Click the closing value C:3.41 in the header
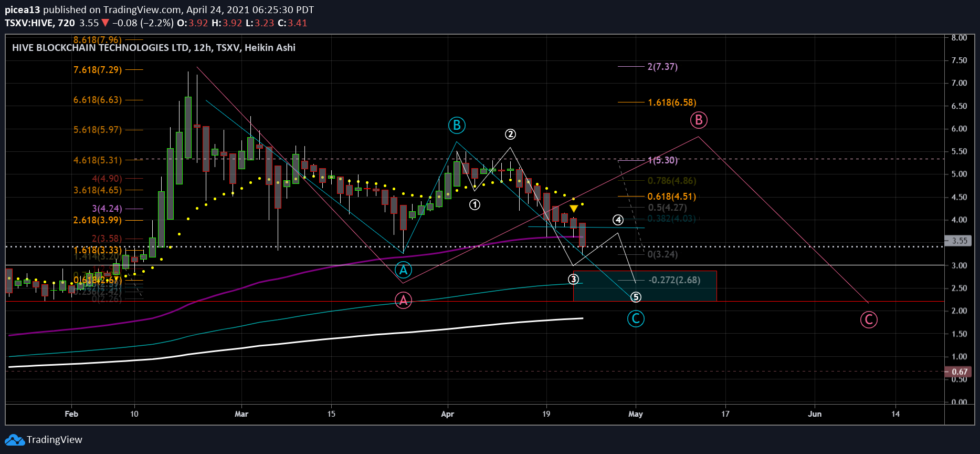The width and height of the screenshot is (980, 454). coord(292,23)
